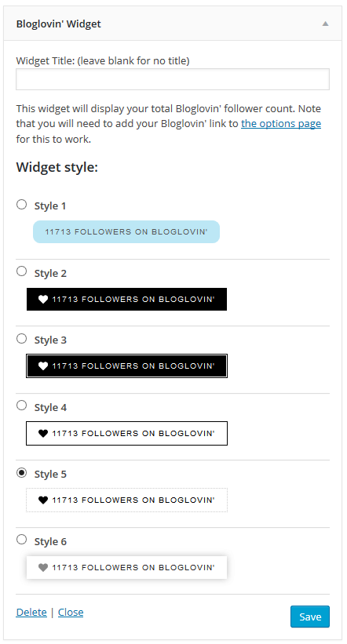
Task: Save the widget settings
Action: [x=310, y=617]
